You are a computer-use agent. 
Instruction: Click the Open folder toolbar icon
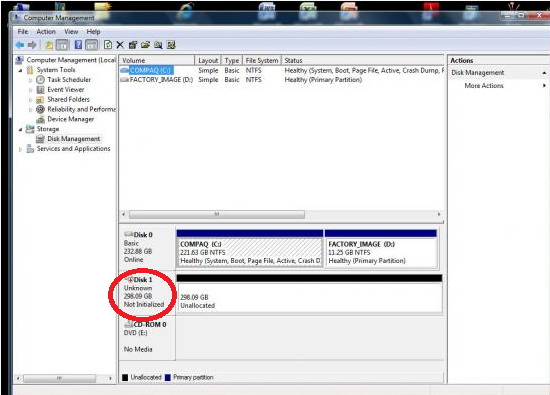pos(145,45)
